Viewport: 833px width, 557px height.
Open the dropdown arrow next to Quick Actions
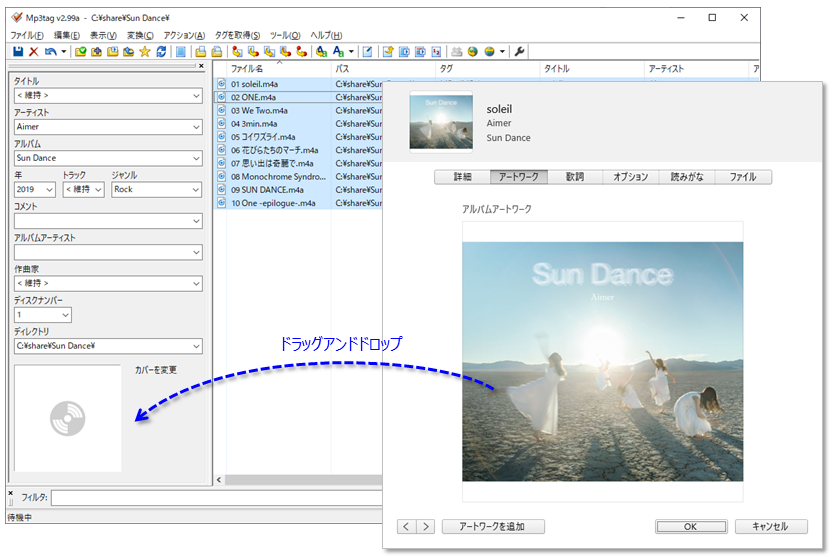click(x=351, y=52)
